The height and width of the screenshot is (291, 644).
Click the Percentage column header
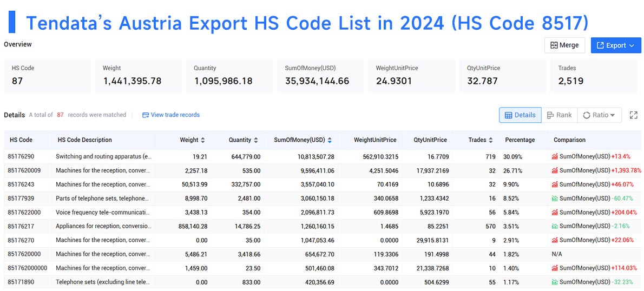click(520, 140)
